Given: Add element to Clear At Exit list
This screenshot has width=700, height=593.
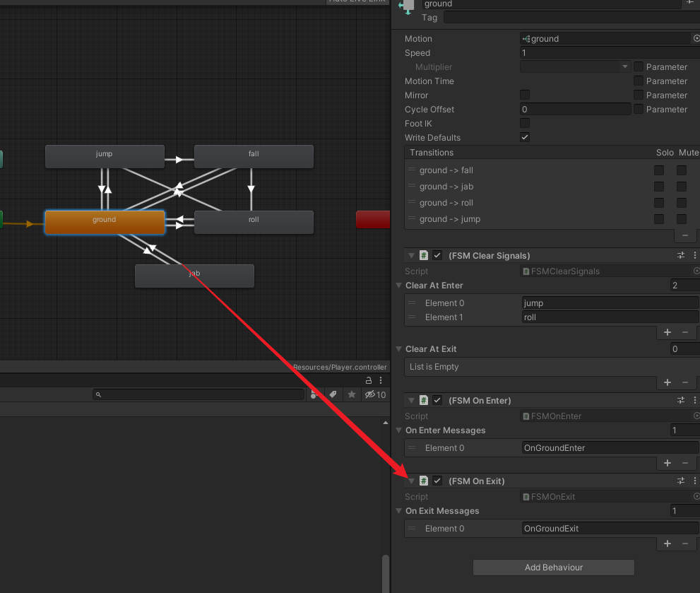Looking at the screenshot, I should [x=668, y=382].
